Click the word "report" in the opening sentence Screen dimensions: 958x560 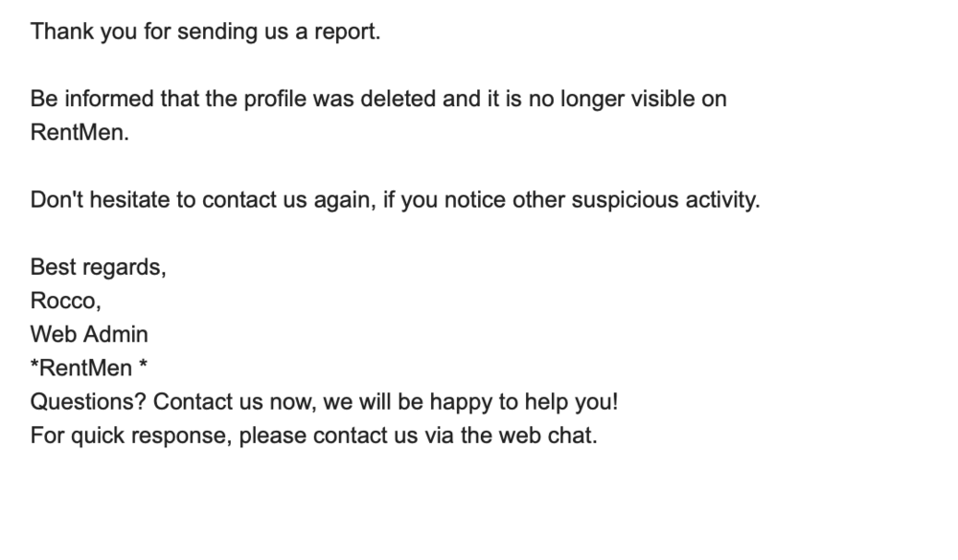pyautogui.click(x=347, y=32)
